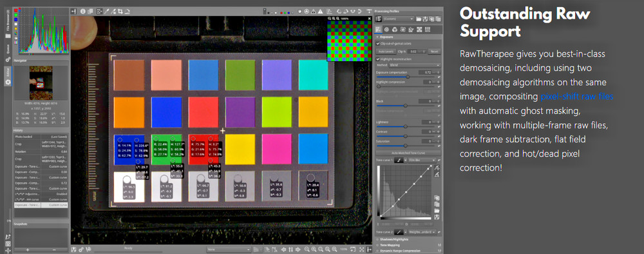Toggle red channel preview in toolbar
Screen dimensions: 644x254
pyautogui.click(x=281, y=13)
